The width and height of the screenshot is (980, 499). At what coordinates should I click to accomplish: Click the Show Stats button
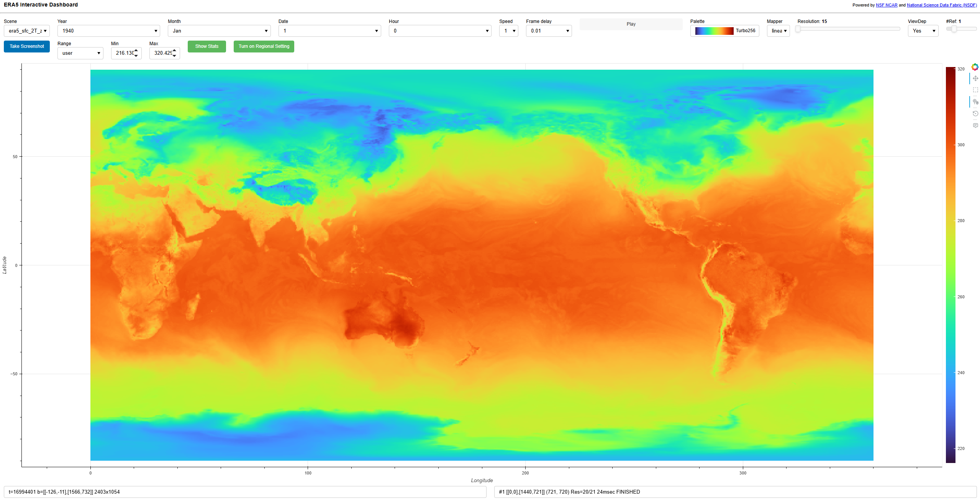pos(206,46)
